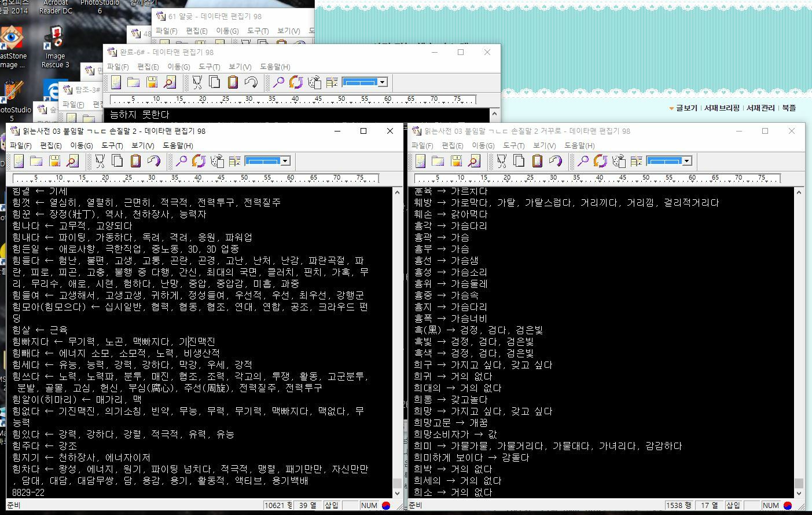
Task: Click Save floppy icon in 손질말 2 window
Action: pyautogui.click(x=55, y=161)
